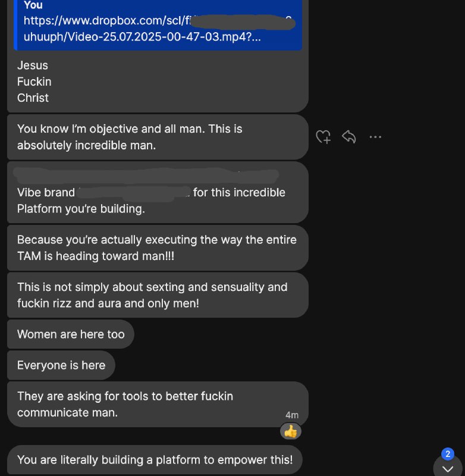
Task: Click the quoted 'You' reply preview
Action: tap(158, 24)
